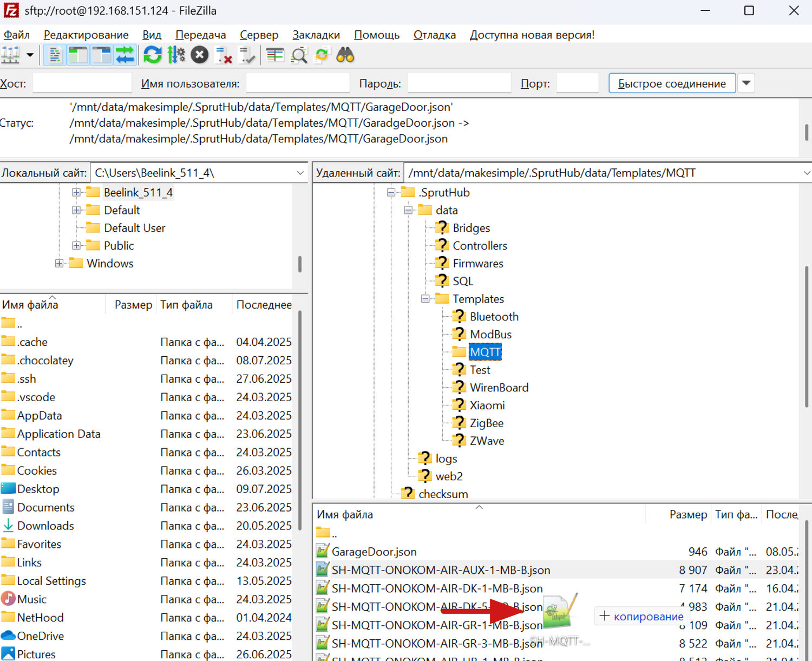Open the Файл menu
Viewport: 812px width, 661px height.
[16, 35]
